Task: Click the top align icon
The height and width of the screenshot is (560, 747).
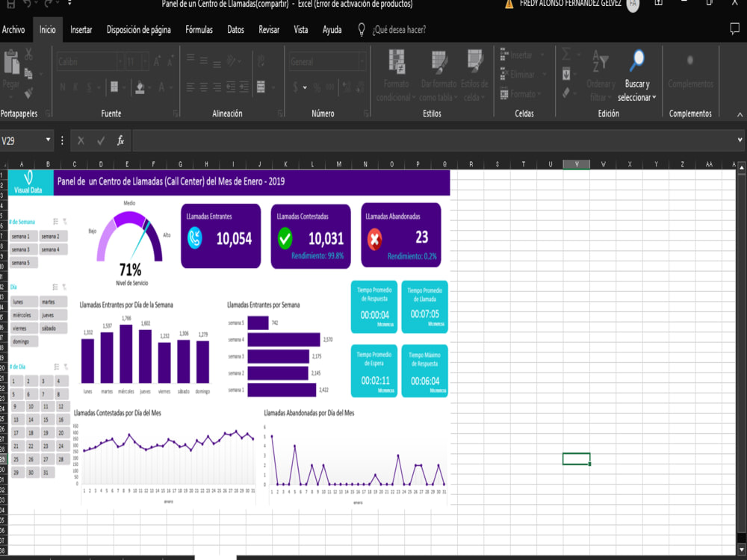Action: pyautogui.click(x=190, y=59)
